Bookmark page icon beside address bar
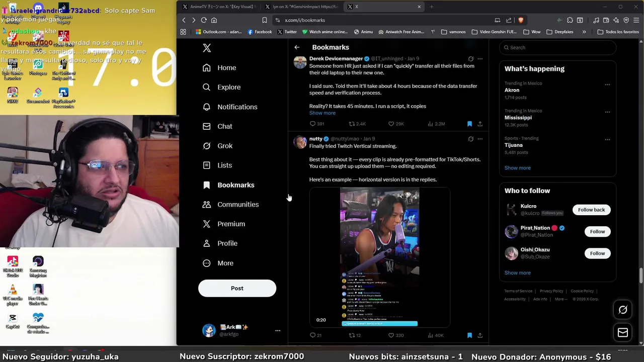Viewport: 644px width, 362px height. click(264, 20)
